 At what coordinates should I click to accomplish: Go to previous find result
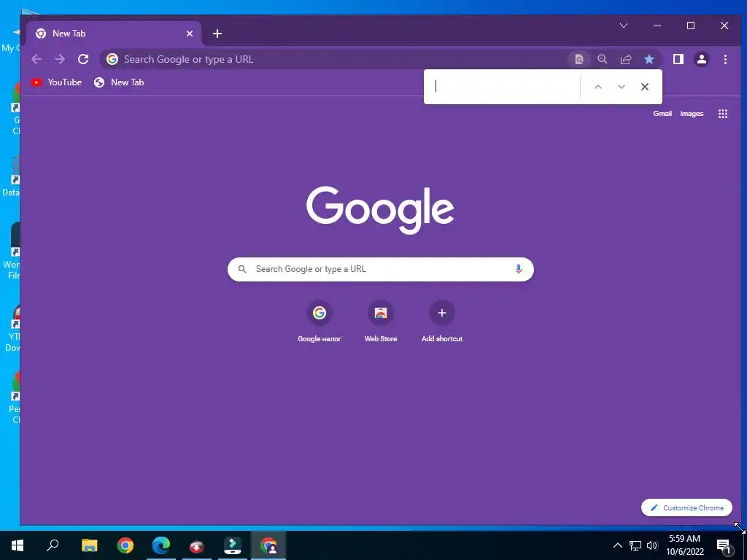tap(598, 87)
